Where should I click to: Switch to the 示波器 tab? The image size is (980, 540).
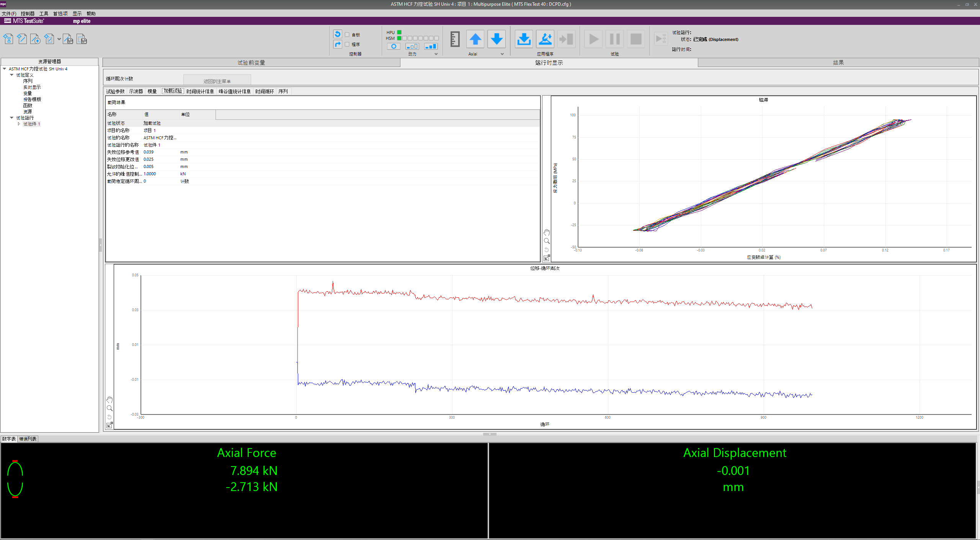coord(136,91)
